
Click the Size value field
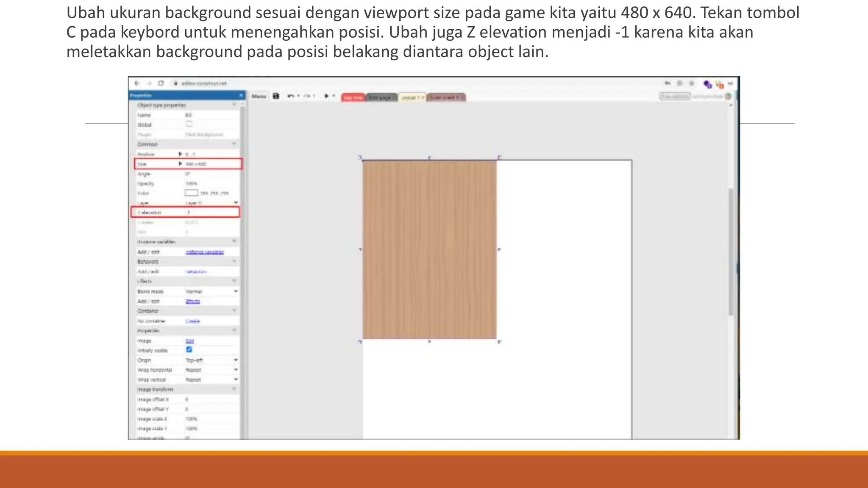[x=212, y=164]
